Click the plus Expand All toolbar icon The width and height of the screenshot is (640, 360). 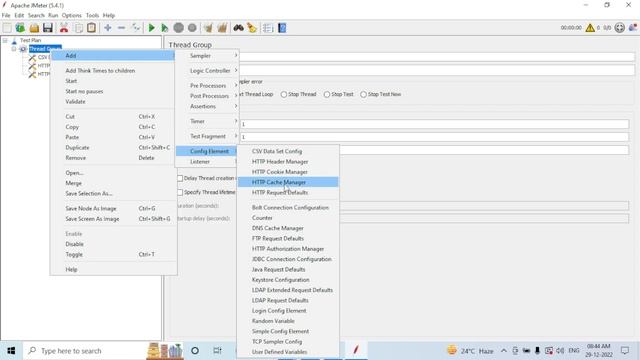108,28
